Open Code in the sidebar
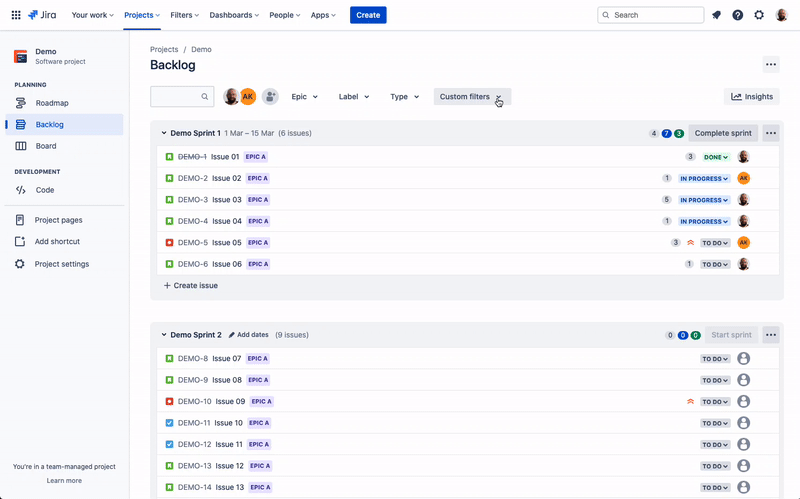 [x=64, y=190]
